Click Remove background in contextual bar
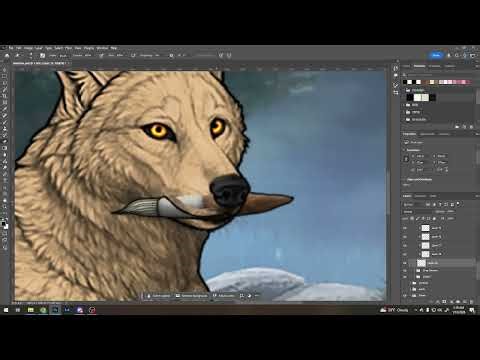 coord(192,296)
